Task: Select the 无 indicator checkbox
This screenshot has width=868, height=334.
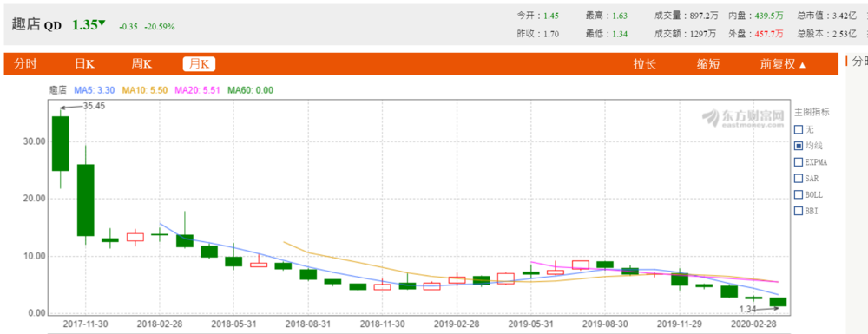Action: tap(799, 130)
